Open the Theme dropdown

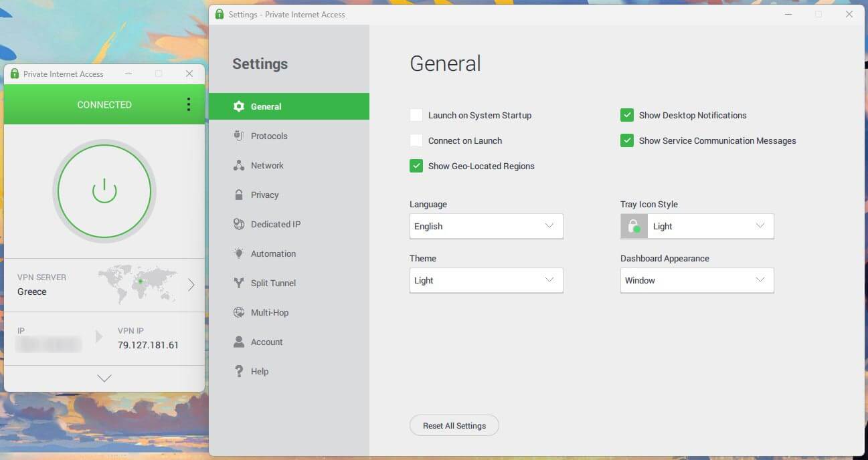pyautogui.click(x=487, y=280)
